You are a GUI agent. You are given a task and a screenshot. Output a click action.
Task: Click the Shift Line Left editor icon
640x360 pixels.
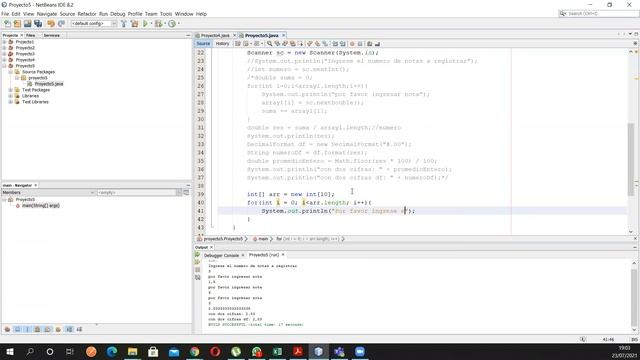pos(335,44)
